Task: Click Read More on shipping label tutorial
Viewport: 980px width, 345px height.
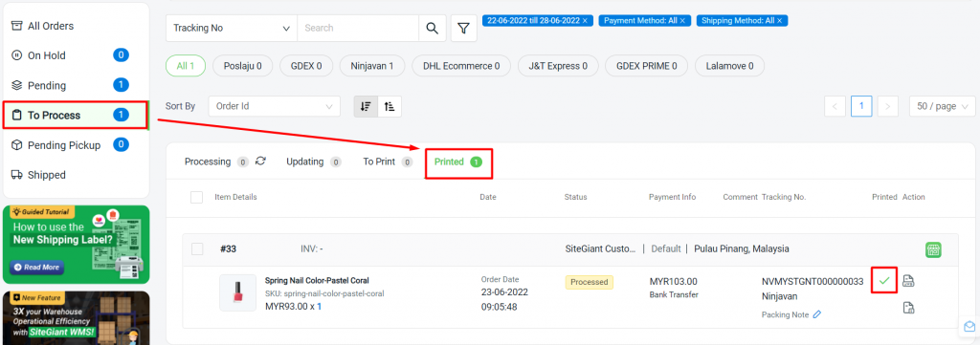Action: (x=37, y=267)
